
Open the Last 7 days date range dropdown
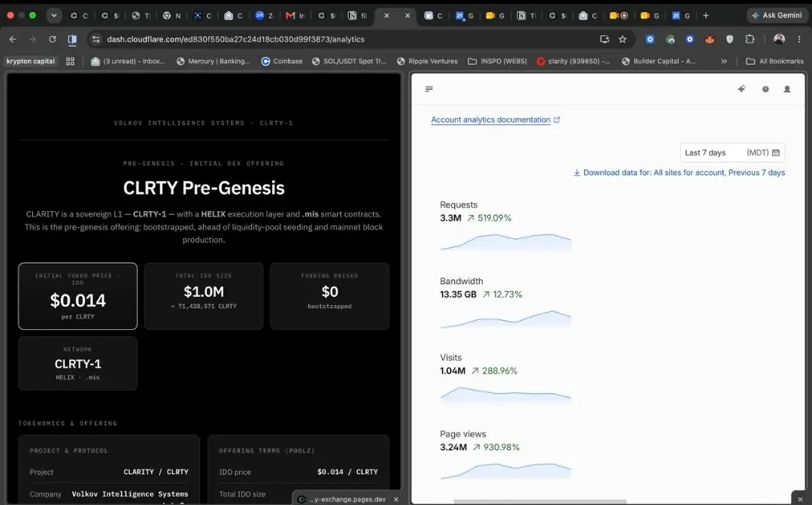coord(732,153)
